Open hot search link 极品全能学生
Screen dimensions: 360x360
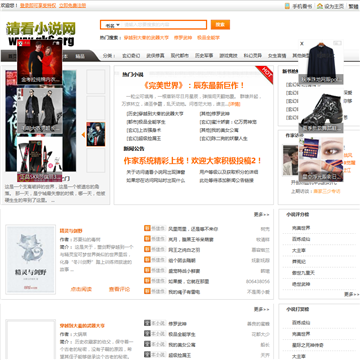point(208,38)
